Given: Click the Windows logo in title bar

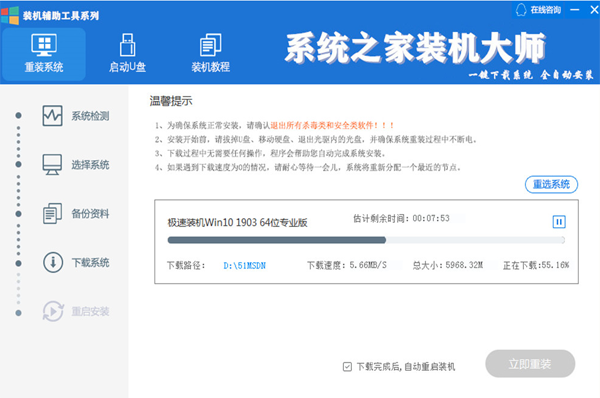Looking at the screenshot, I should tap(10, 15).
